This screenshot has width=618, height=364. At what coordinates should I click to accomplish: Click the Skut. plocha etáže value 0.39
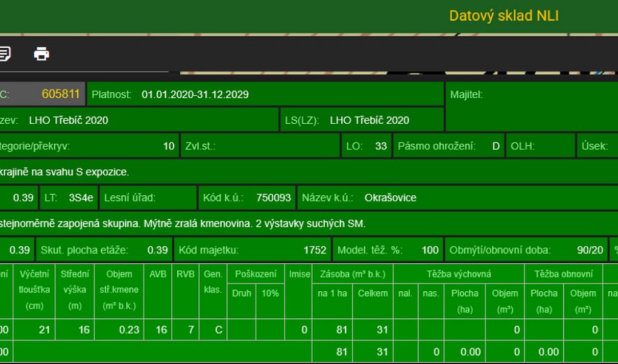pyautogui.click(x=157, y=250)
